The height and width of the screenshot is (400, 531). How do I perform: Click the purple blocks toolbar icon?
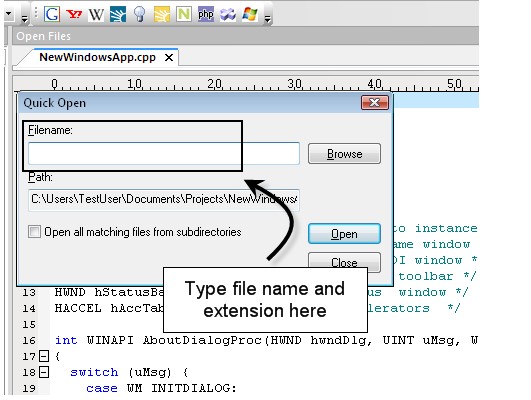tap(228, 15)
